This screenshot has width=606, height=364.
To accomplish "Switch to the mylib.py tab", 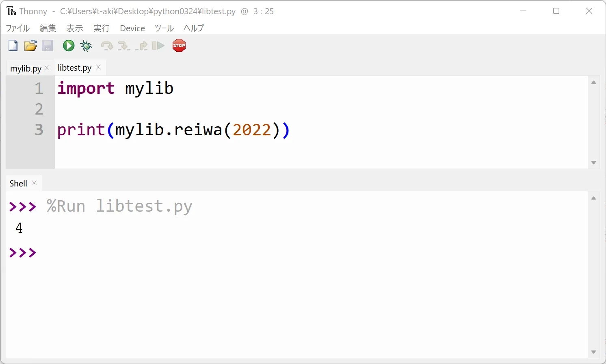I will click(x=26, y=68).
